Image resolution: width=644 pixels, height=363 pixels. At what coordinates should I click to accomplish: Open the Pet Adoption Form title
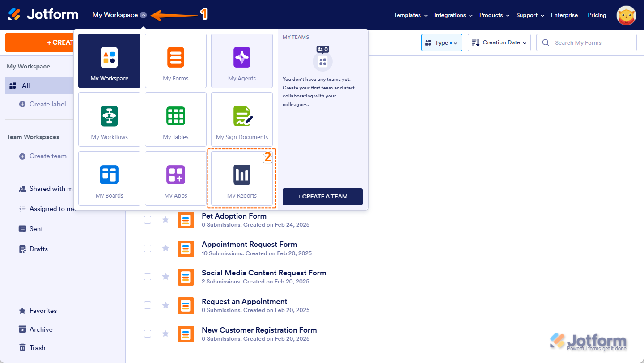234,216
